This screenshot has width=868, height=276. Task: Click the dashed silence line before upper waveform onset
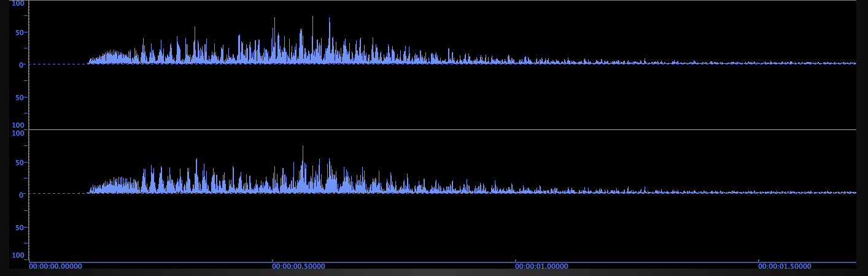click(58, 64)
